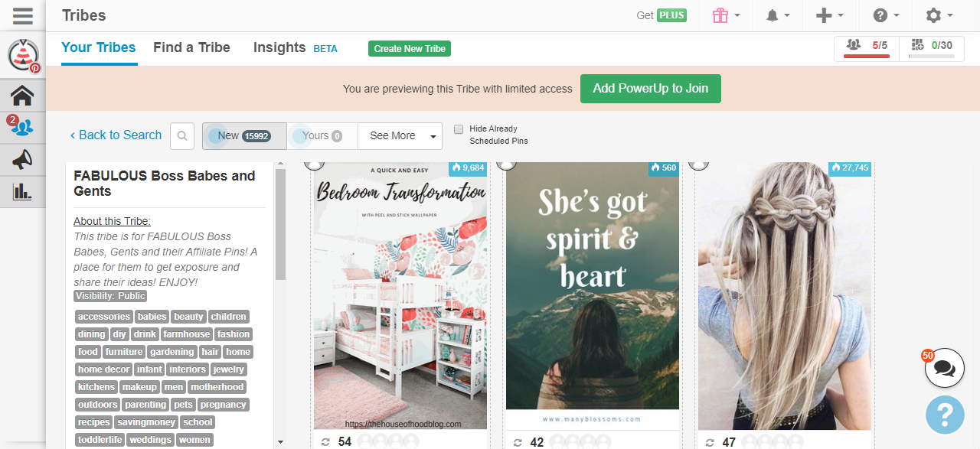Check Hide Already Scheduled Pins checkbox
Screen dimensions: 980x449
pyautogui.click(x=459, y=129)
